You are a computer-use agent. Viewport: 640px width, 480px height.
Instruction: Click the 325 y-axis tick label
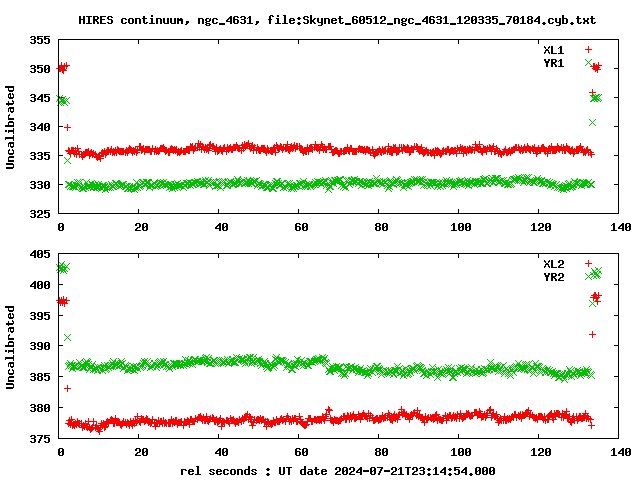(40, 213)
